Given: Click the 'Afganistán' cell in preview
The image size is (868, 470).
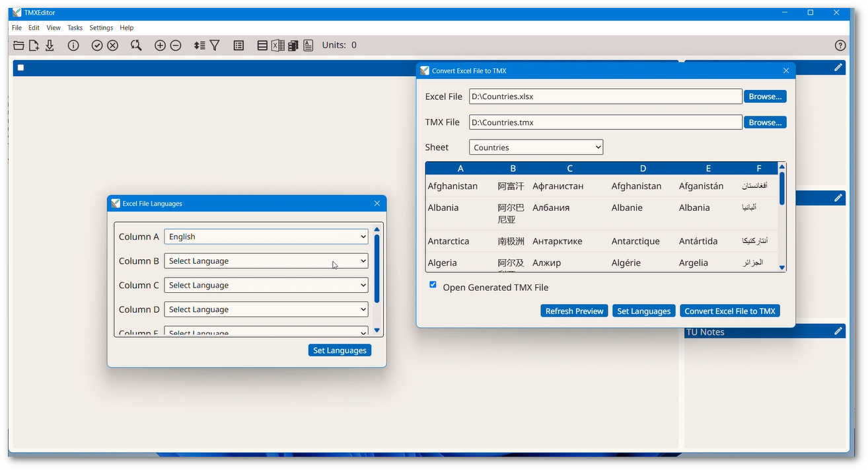Looking at the screenshot, I should click(x=701, y=186).
